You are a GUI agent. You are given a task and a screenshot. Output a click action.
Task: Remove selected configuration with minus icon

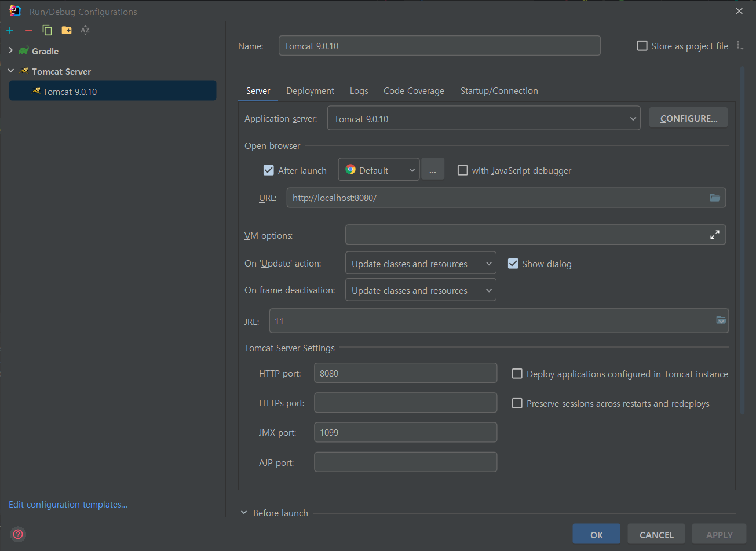point(29,30)
